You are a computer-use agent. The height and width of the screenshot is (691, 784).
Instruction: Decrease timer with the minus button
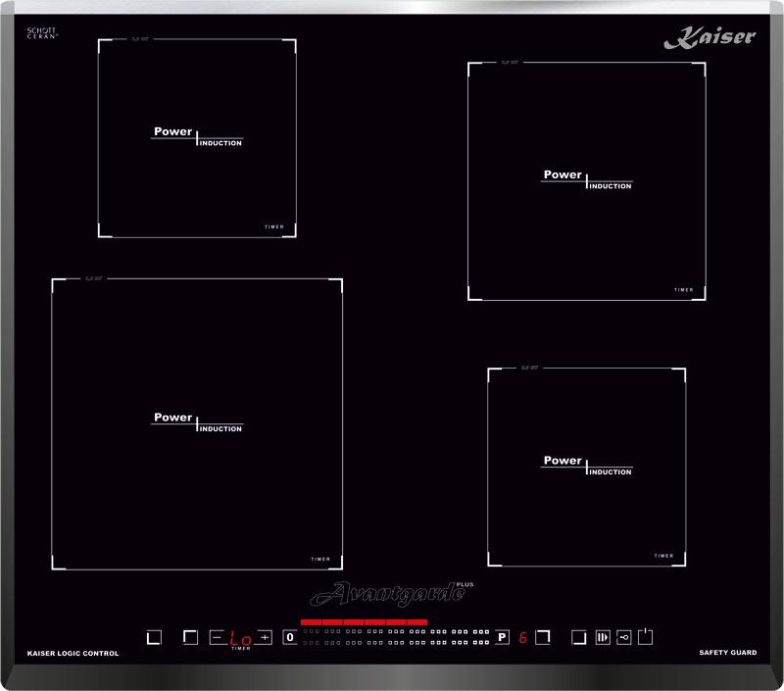[218, 637]
